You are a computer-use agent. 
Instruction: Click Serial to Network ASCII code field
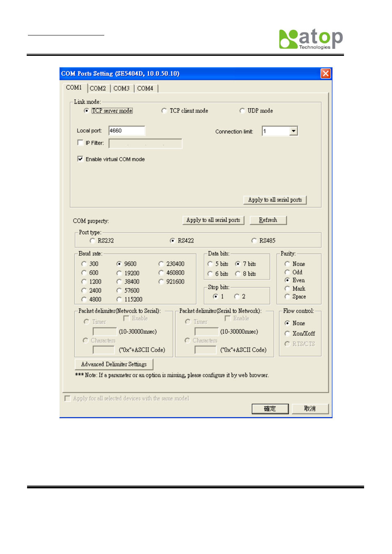[205, 350]
